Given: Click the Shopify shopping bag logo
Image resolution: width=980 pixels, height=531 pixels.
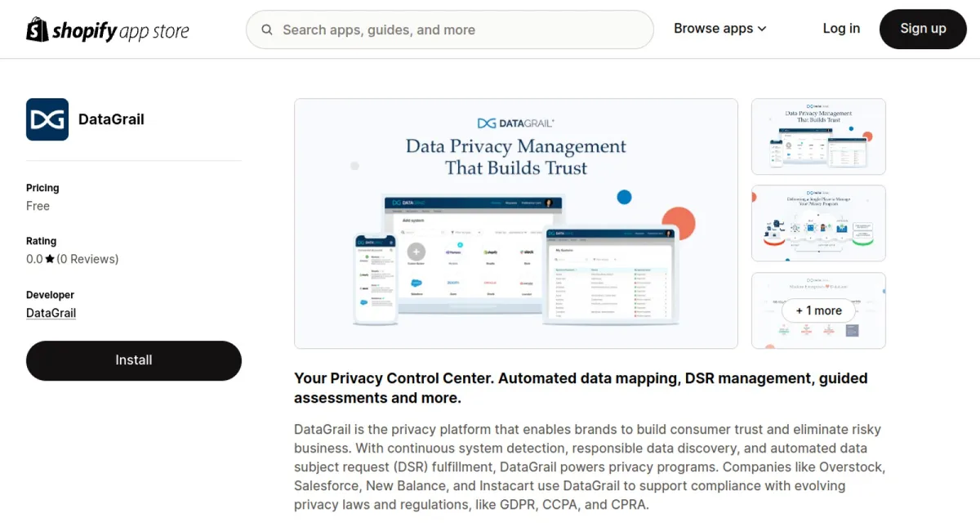Looking at the screenshot, I should [35, 29].
